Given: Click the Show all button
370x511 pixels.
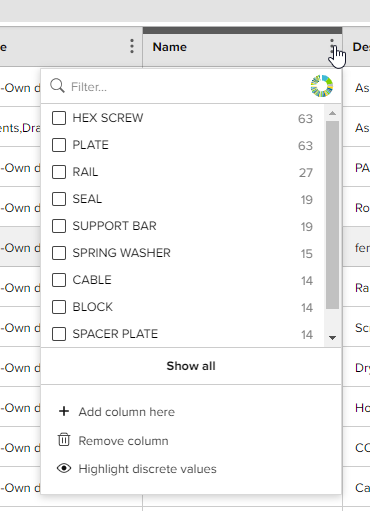Looking at the screenshot, I should 191,366.
